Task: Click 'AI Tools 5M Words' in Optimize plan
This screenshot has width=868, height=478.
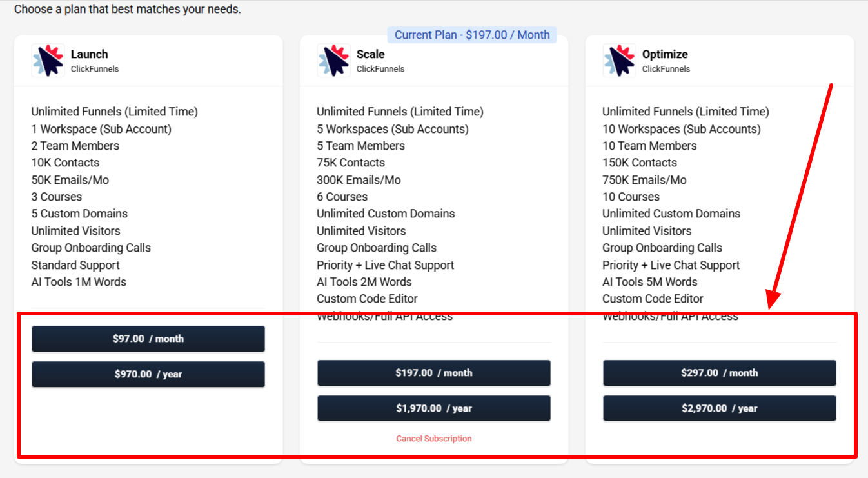Action: tap(650, 282)
